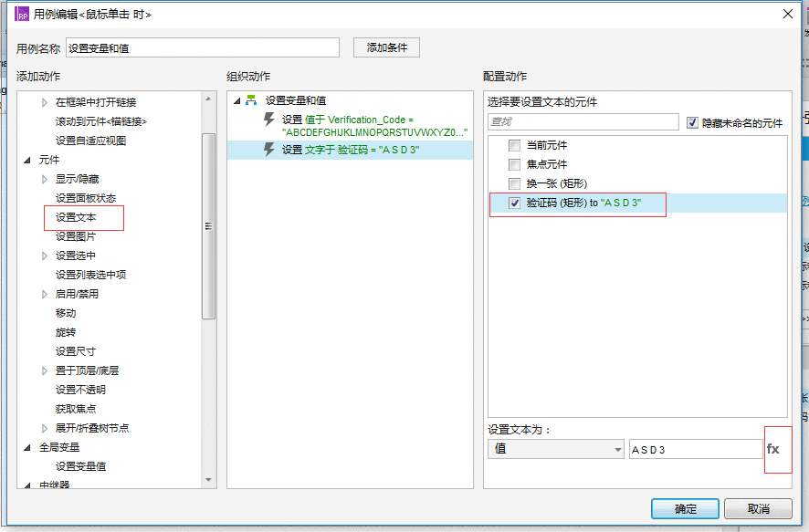Viewport: 809px width, 532px height.
Task: Cancel with the 取消 button
Action: (758, 509)
